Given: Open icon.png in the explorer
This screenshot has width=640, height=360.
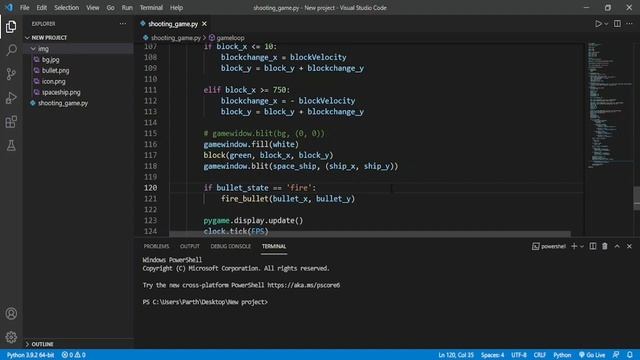Looking at the screenshot, I should coord(53,81).
